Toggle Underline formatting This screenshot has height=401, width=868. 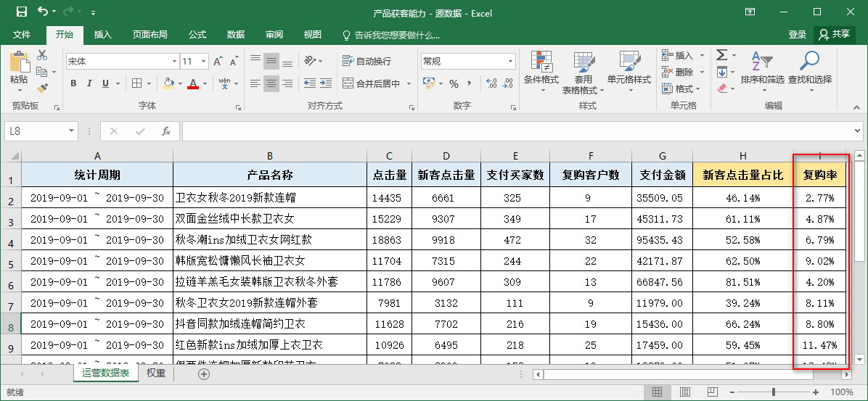click(x=105, y=83)
